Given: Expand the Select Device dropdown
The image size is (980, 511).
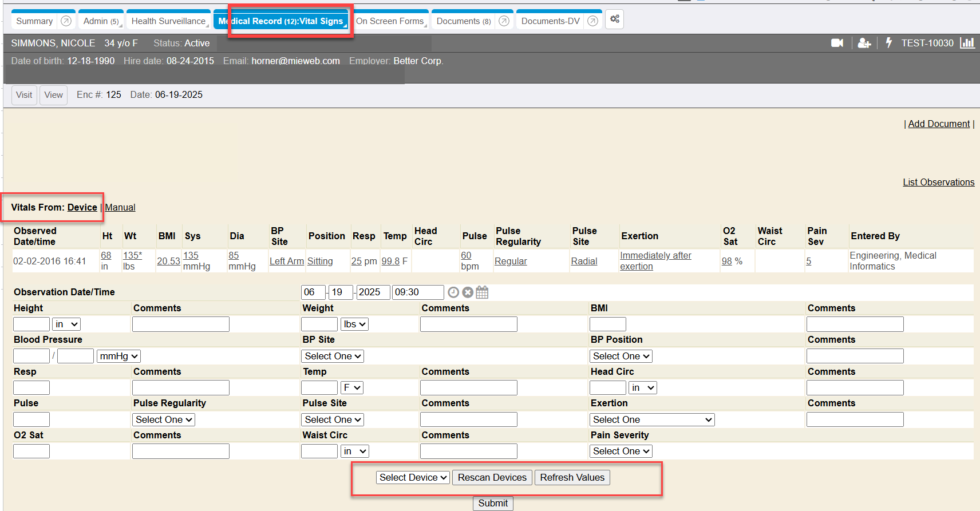Looking at the screenshot, I should pyautogui.click(x=413, y=477).
